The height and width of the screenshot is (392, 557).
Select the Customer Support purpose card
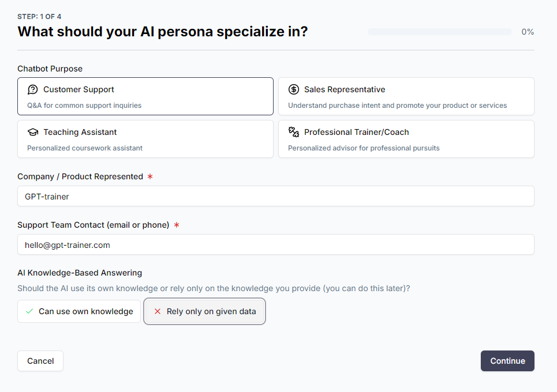[145, 96]
